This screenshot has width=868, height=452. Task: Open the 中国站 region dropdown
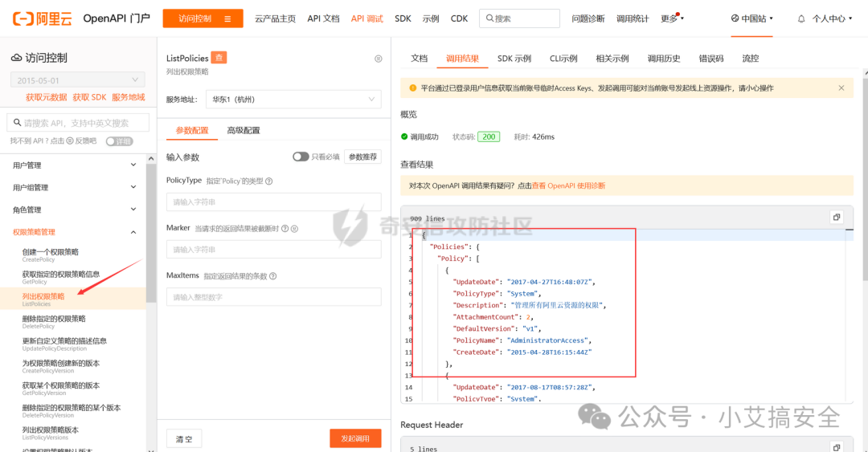(751, 18)
